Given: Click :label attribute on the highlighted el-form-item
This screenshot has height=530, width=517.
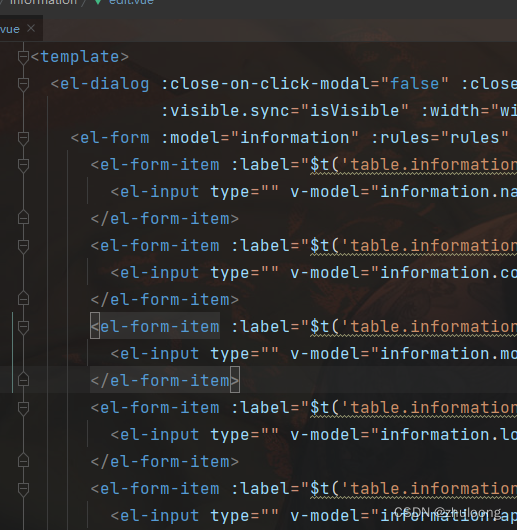Looking at the screenshot, I should coord(260,327).
